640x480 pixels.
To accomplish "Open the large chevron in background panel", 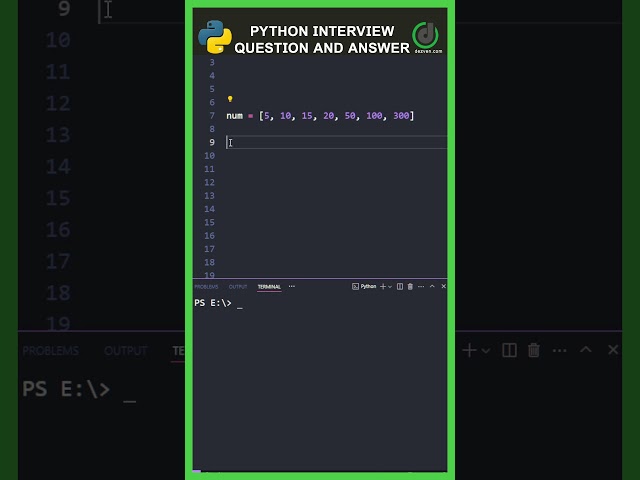I will 486,350.
